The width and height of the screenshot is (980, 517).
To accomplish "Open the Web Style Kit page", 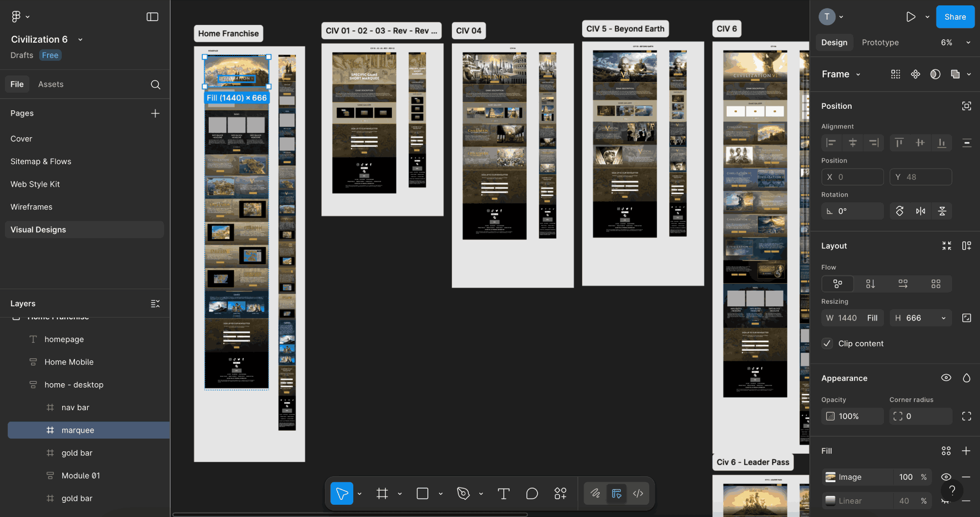I will (35, 184).
